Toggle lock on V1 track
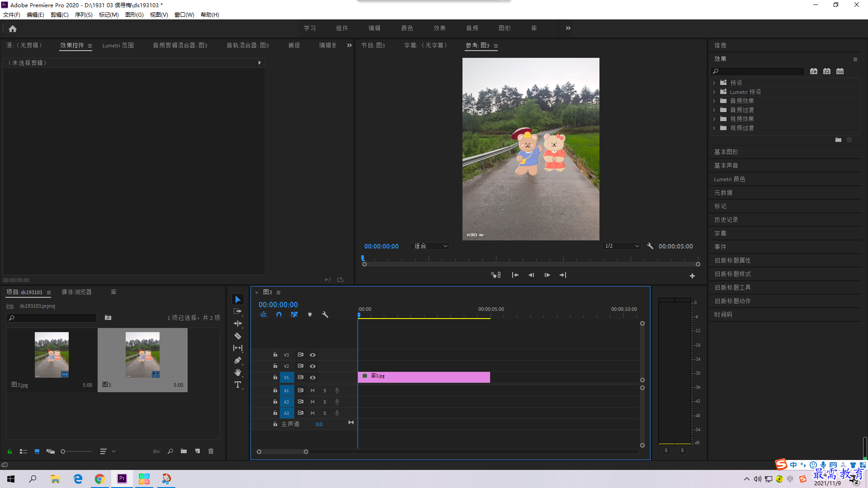 [x=275, y=377]
